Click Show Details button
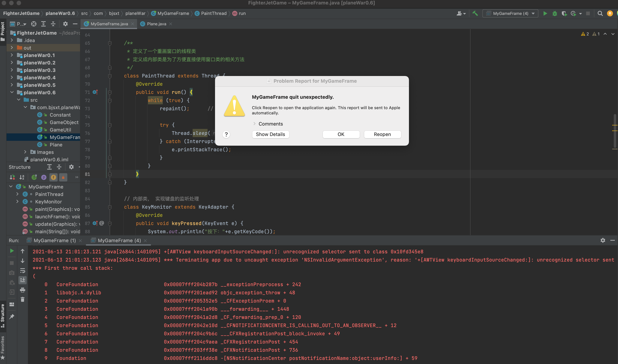 coord(270,134)
